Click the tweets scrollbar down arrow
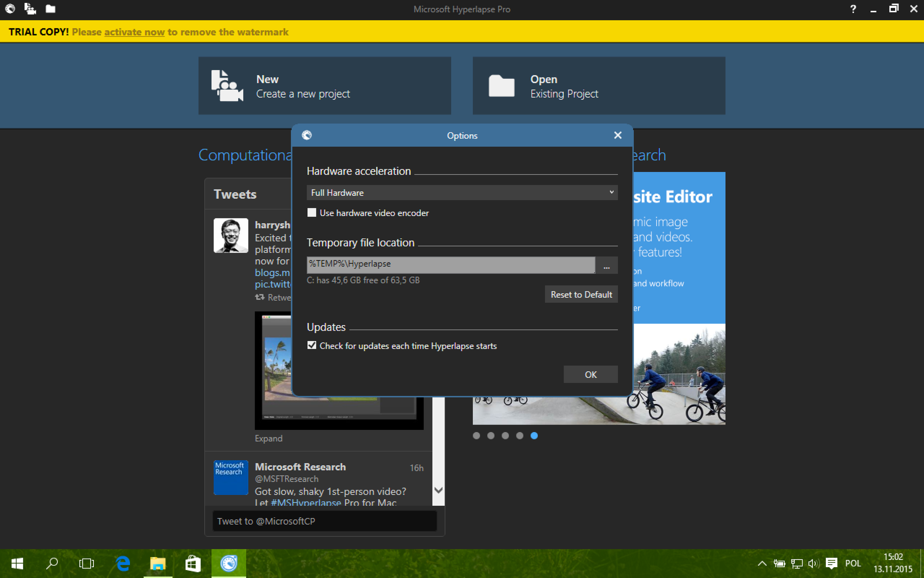Image resolution: width=924 pixels, height=578 pixels. coord(438,490)
